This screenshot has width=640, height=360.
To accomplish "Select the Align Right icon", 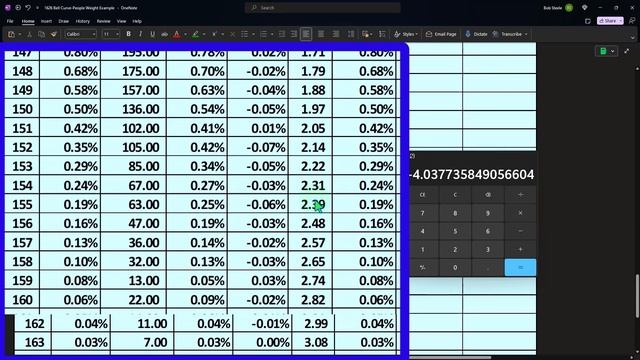I will (x=336, y=34).
